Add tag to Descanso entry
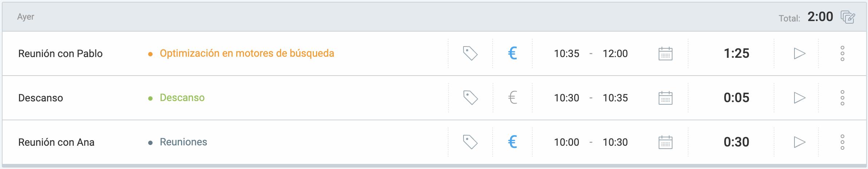The image size is (868, 169). [x=470, y=98]
